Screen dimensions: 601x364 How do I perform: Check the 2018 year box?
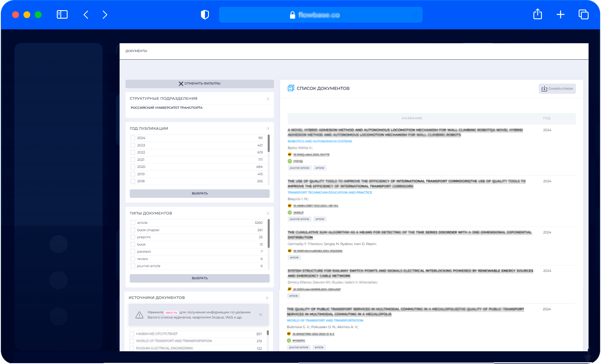pyautogui.click(x=133, y=181)
